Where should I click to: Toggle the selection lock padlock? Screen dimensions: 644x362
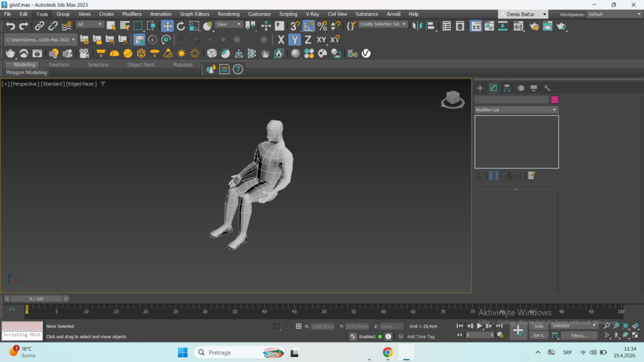[287, 326]
